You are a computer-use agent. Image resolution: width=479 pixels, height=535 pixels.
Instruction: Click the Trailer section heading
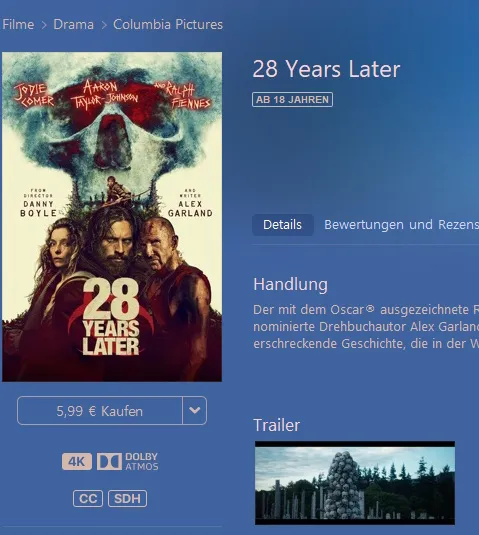(277, 425)
